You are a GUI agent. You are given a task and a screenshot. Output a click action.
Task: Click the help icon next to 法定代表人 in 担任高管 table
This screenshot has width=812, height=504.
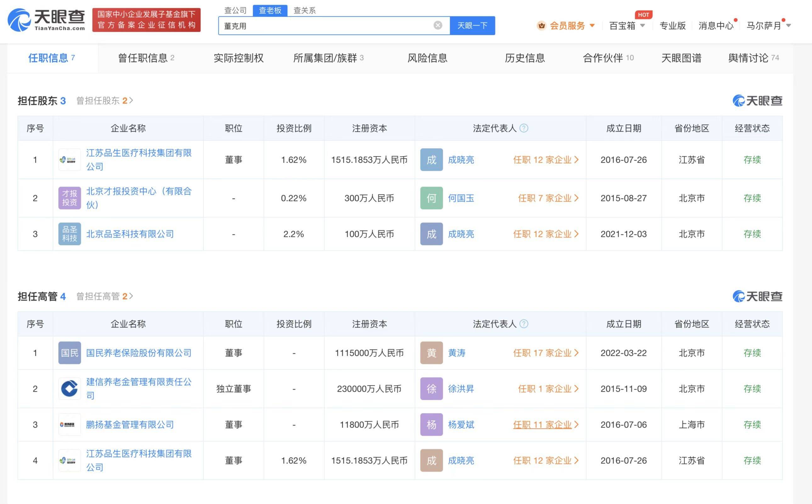click(524, 324)
